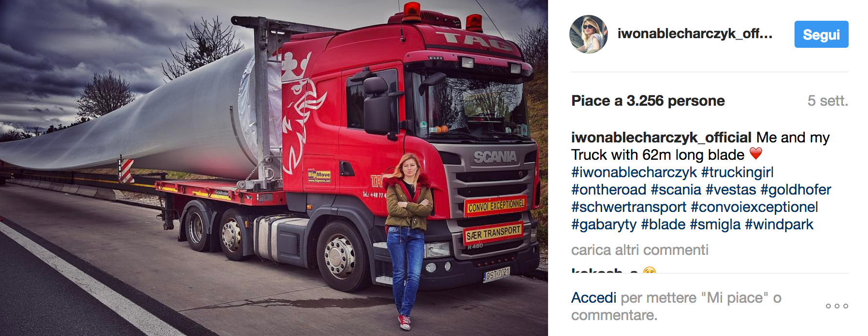Click 'Piace a 3.256 persone' likes count
This screenshot has width=868, height=336.
click(648, 101)
